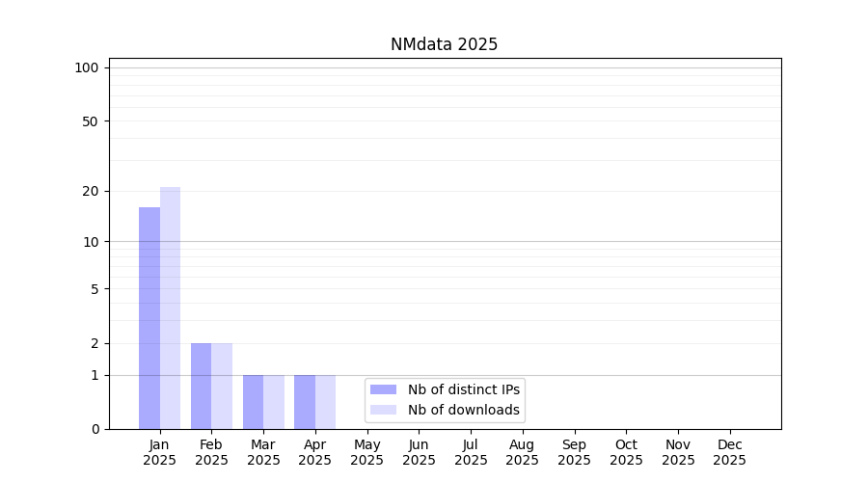Image resolution: width=868 pixels, height=482 pixels.
Task: Click the March distinct IPs dark bar
Action: tap(253, 402)
